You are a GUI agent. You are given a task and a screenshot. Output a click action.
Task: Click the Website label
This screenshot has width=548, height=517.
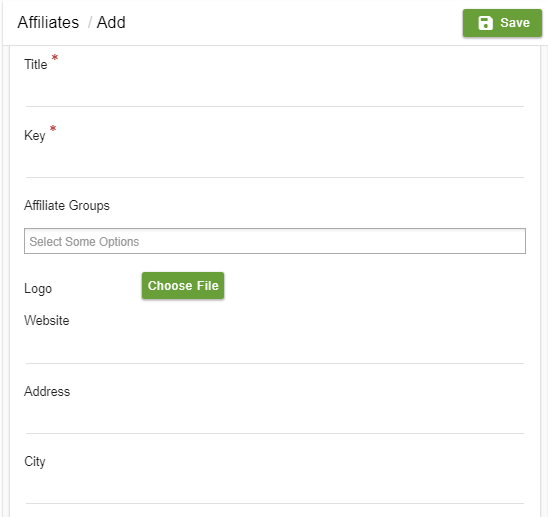(47, 321)
